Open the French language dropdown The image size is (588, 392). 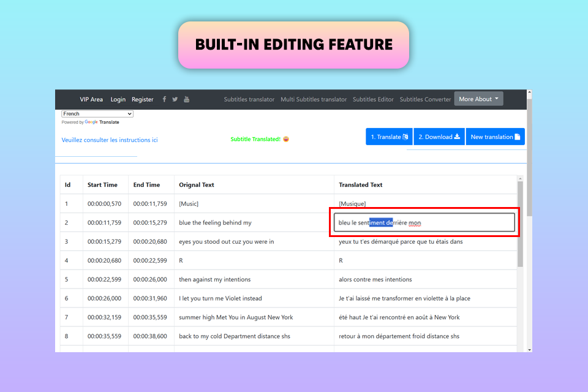pos(97,114)
